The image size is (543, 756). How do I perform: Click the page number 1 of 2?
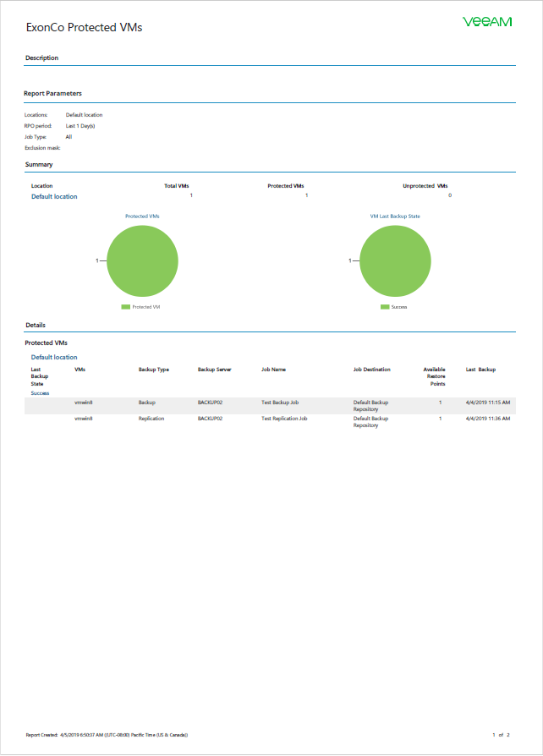(x=501, y=735)
